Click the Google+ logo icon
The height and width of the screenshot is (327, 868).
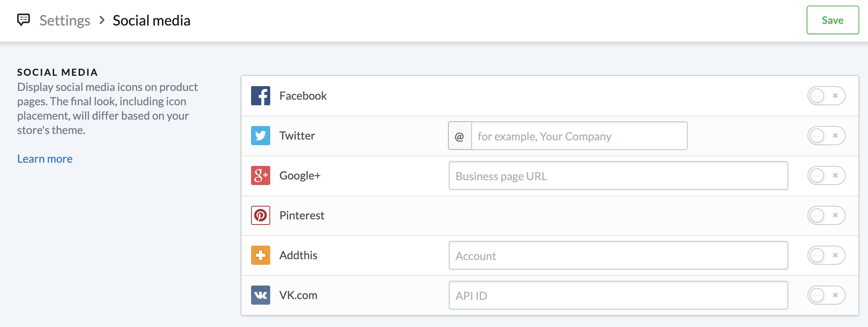click(261, 175)
